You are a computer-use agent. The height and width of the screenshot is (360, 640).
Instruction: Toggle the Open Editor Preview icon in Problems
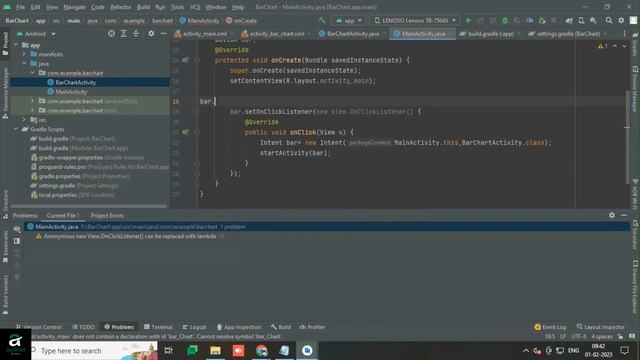point(17,241)
